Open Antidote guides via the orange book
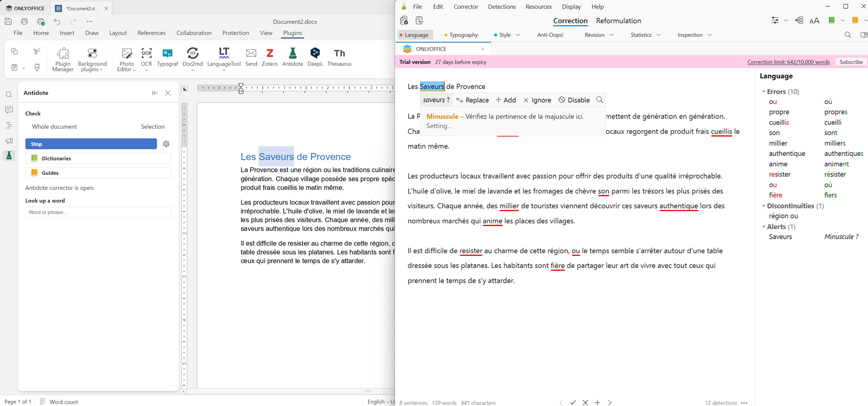Viewport: 868px width, 406px height. tap(855, 20)
